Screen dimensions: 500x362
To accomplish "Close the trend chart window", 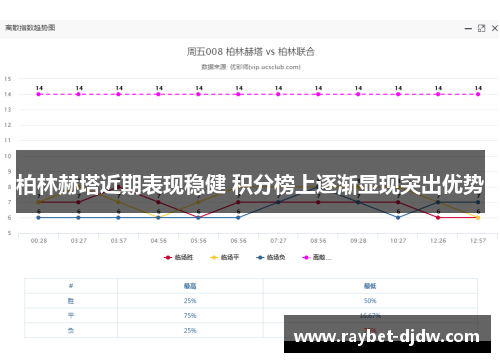I will click(x=495, y=28).
